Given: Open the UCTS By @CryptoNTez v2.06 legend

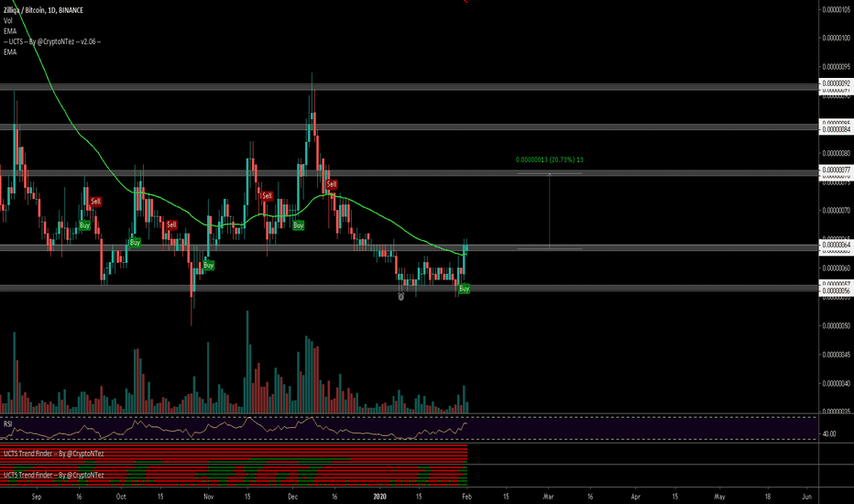Looking at the screenshot, I should (52, 41).
